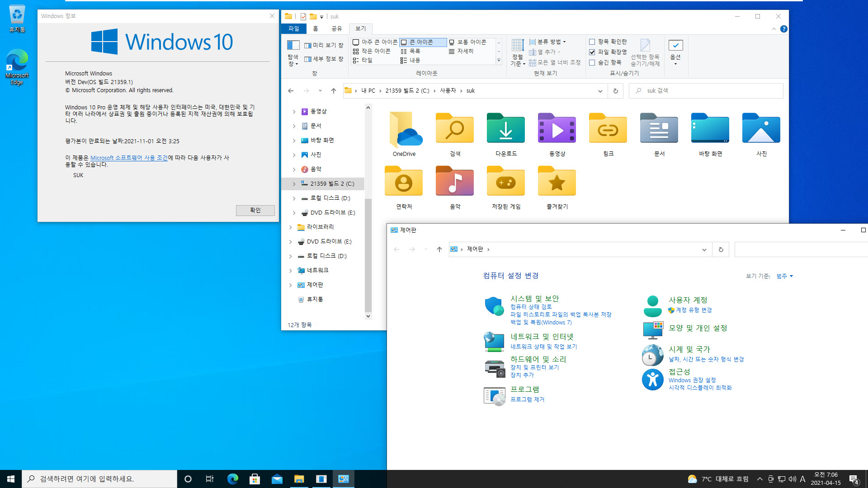Click the 정렬 기준 sort icon
868x488 pixels.
518,45
